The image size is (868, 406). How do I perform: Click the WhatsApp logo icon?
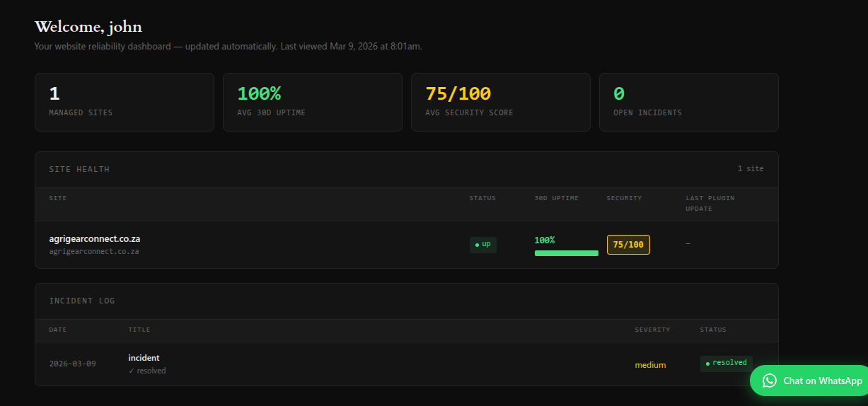click(x=770, y=381)
